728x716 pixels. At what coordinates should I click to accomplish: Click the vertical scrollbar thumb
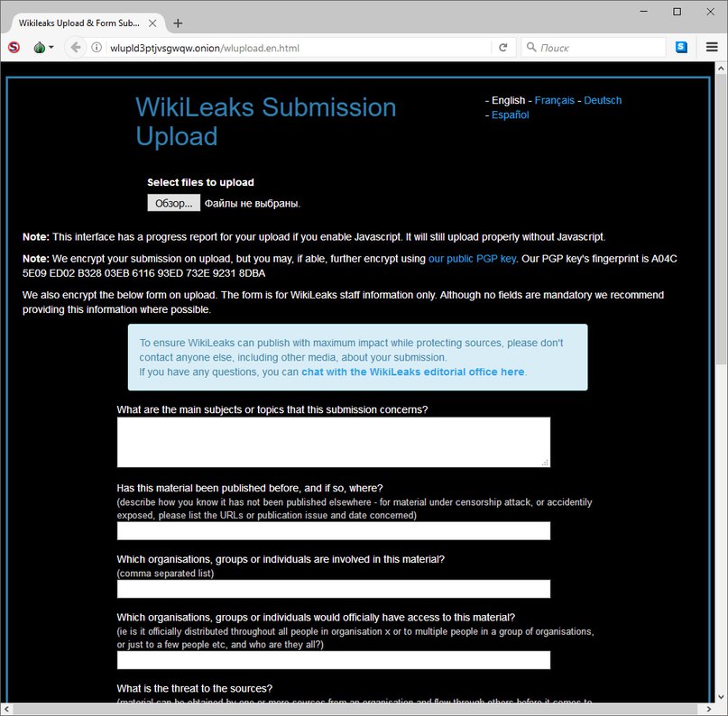(721, 218)
